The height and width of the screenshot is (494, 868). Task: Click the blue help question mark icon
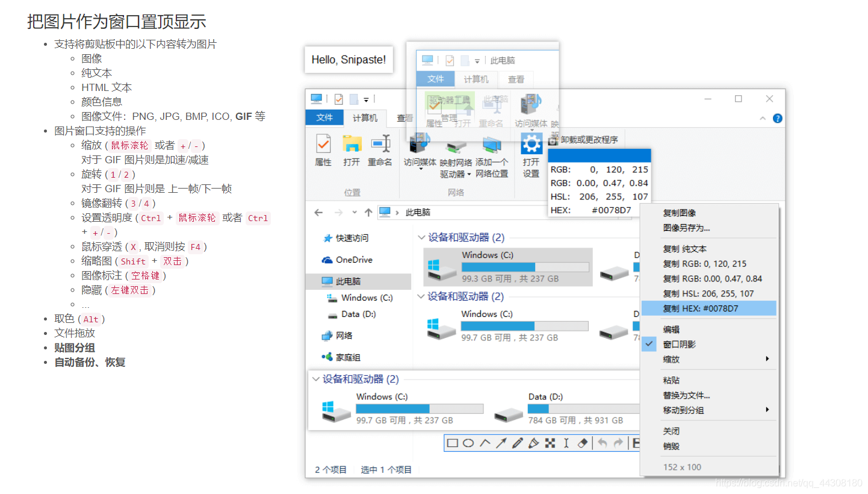point(777,119)
